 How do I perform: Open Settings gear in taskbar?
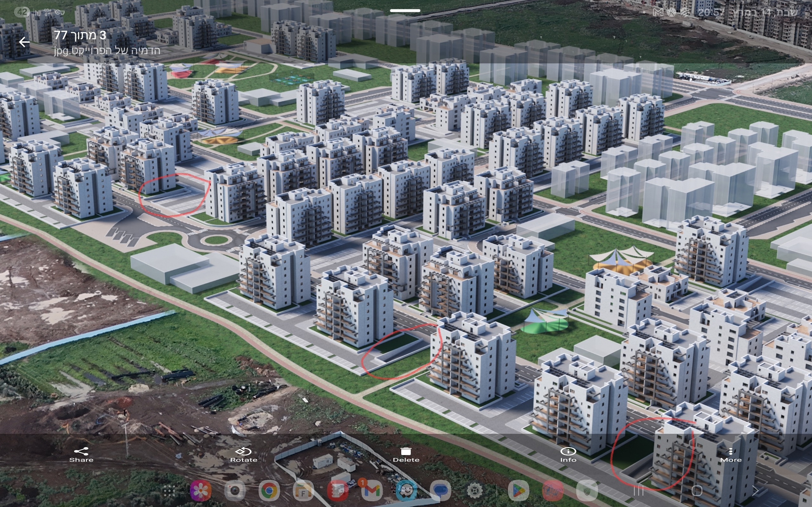click(x=475, y=491)
